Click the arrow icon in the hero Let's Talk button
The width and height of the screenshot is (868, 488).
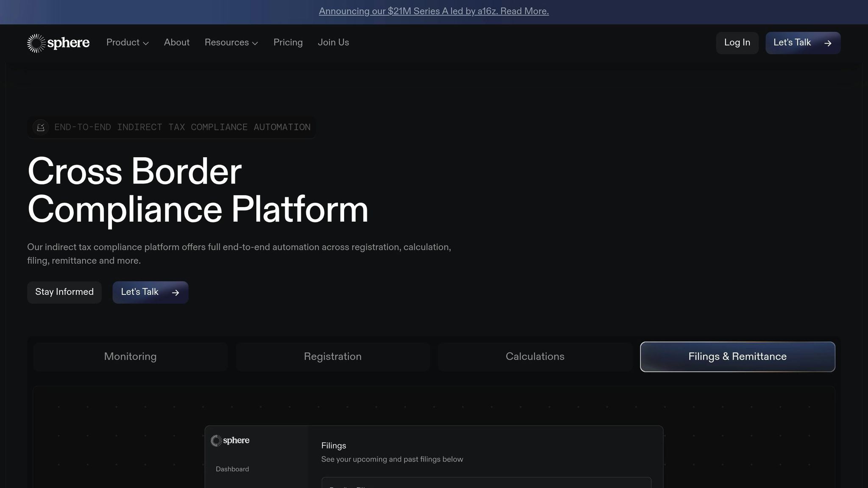coord(175,293)
